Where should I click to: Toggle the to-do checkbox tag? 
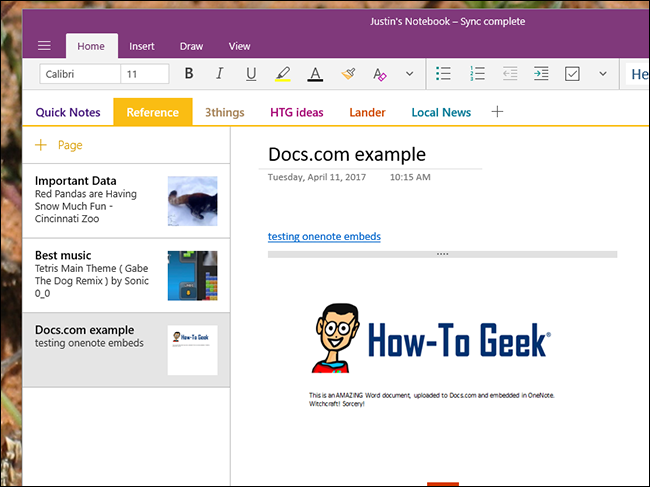tap(572, 74)
